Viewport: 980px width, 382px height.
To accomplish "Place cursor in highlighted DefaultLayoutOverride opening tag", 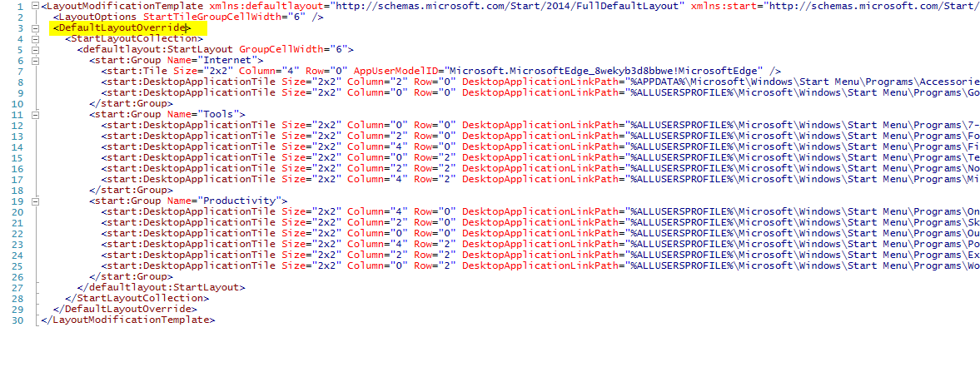I will (x=123, y=28).
